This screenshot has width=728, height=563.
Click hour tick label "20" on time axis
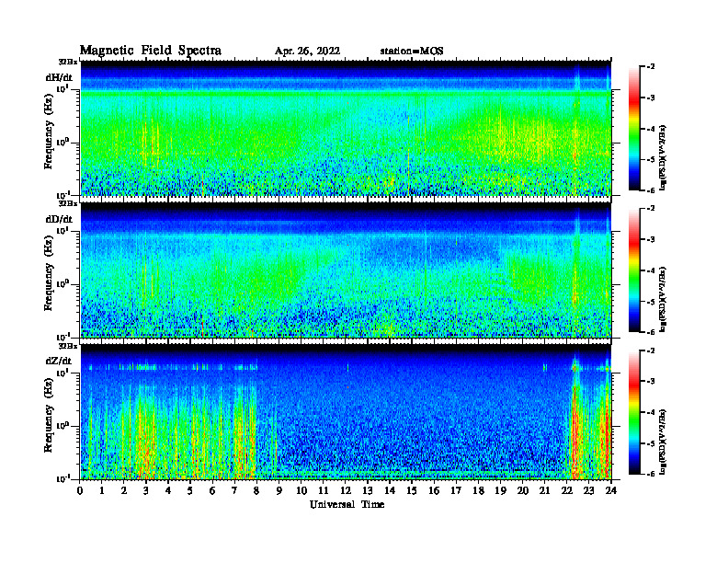[522, 491]
